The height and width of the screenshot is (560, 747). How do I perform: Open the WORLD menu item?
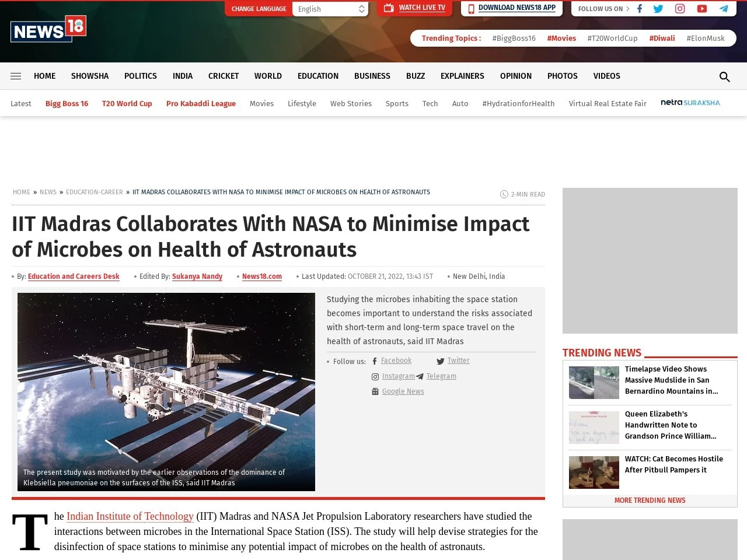click(x=268, y=76)
